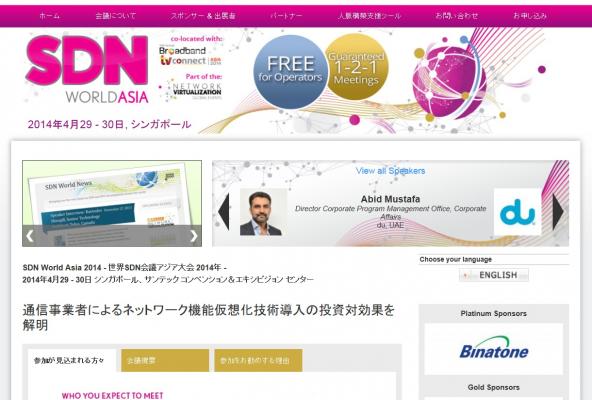Screen dimensions: 592x400
Task: Open the スポンサー & 出展者 menu item
Action: [203, 16]
